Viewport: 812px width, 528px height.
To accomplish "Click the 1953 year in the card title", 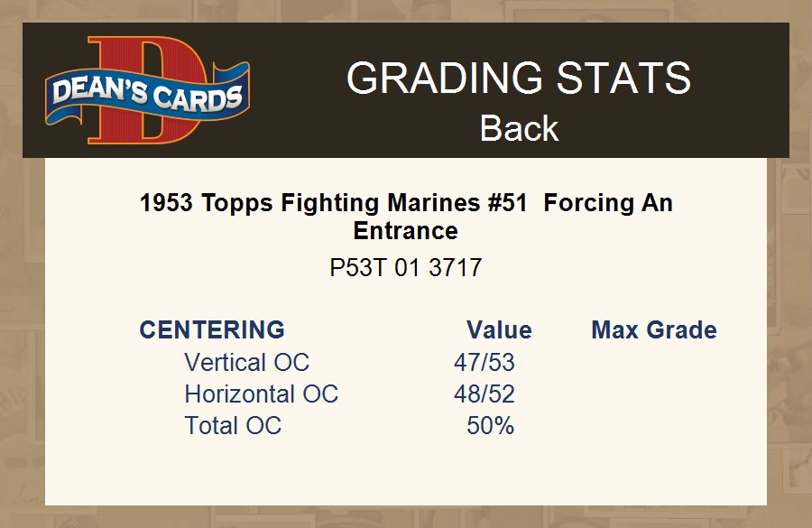I will 166,202.
